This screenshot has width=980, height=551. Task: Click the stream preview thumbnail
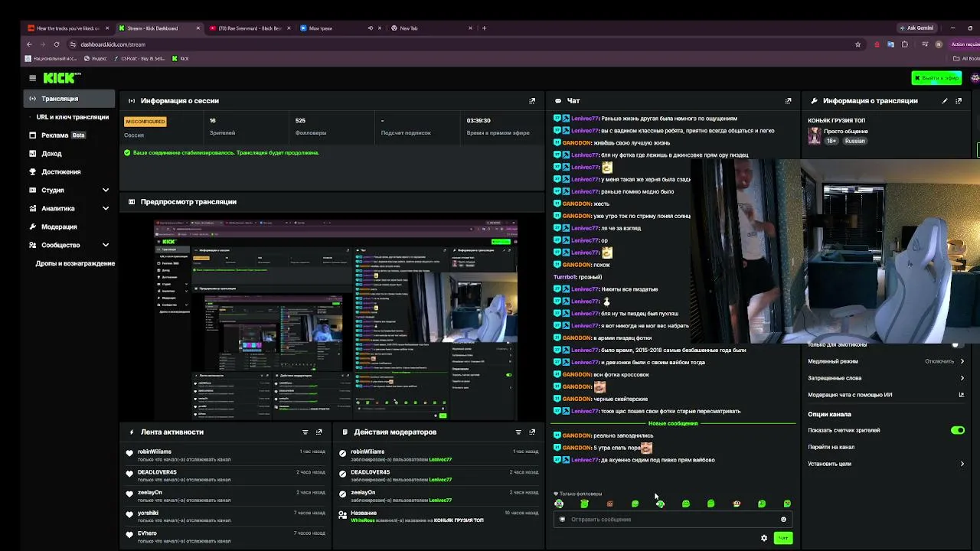[x=335, y=319]
